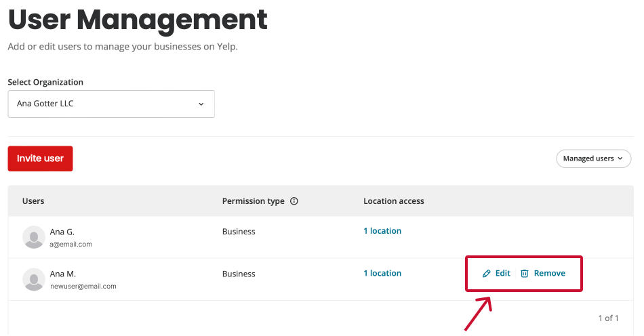Click the newuser@email.com address
The image size is (644, 336).
(x=83, y=287)
